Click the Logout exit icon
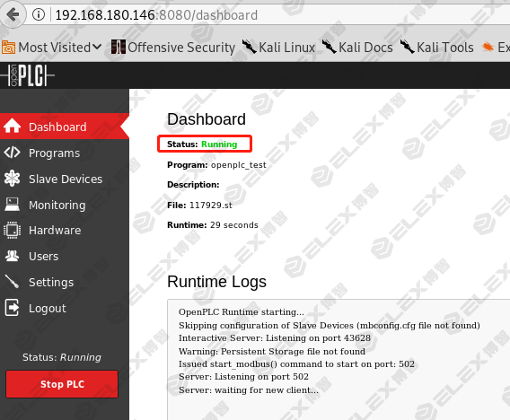This screenshot has height=420, width=510. coord(12,308)
